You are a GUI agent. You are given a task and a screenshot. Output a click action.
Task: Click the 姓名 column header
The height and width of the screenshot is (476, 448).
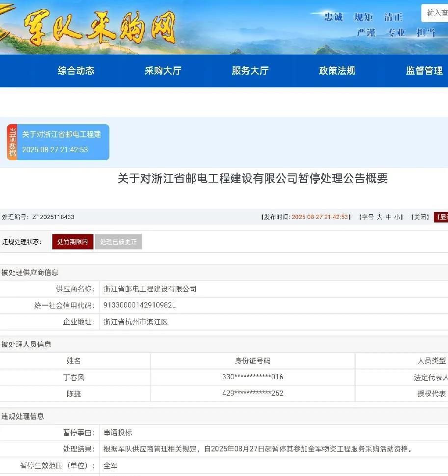pyautogui.click(x=74, y=361)
